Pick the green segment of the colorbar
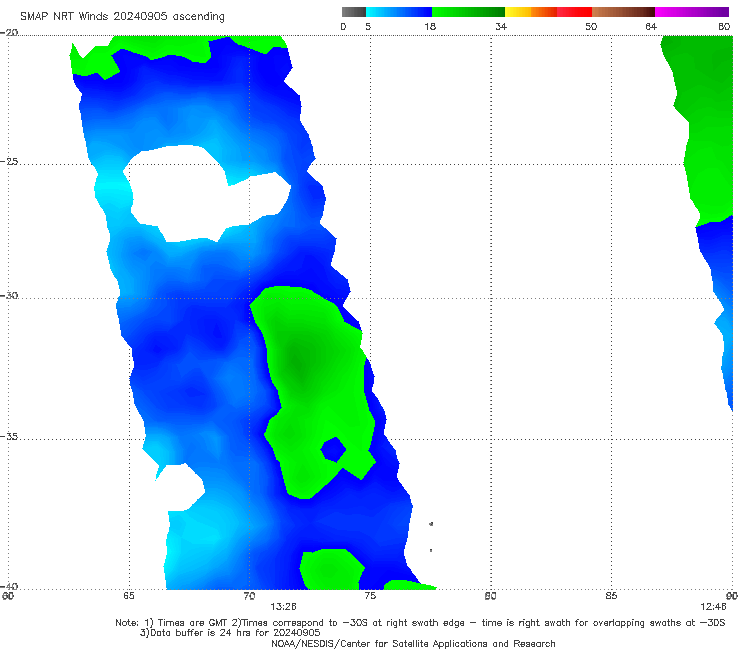The image size is (740, 650). (x=468, y=12)
